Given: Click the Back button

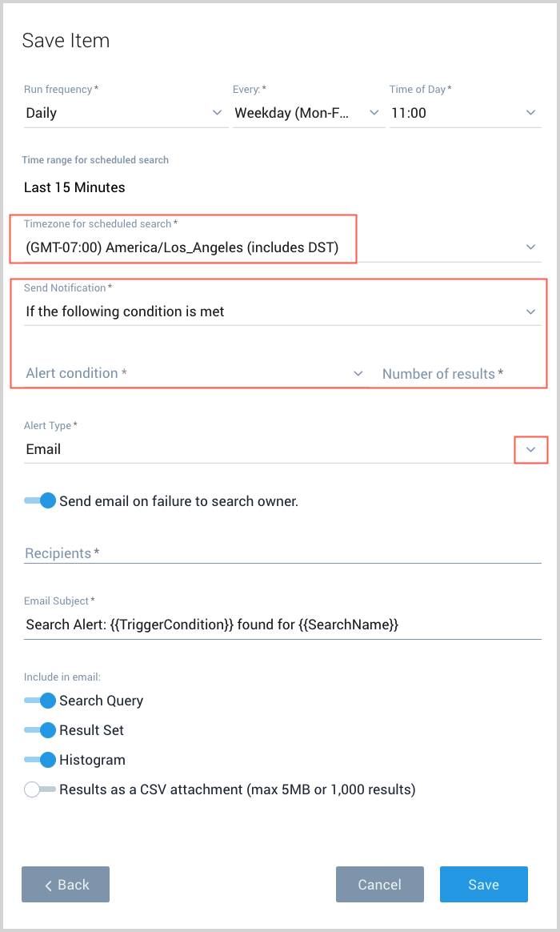Looking at the screenshot, I should (x=66, y=885).
